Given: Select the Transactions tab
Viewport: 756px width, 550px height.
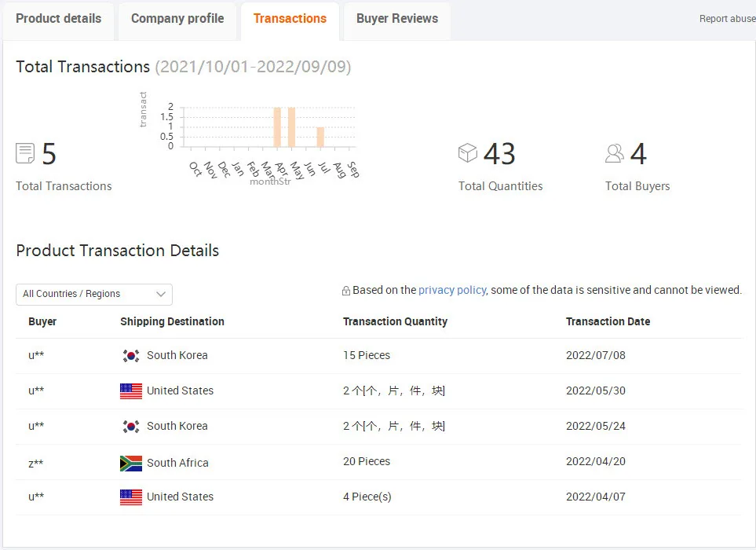Looking at the screenshot, I should pyautogui.click(x=290, y=19).
